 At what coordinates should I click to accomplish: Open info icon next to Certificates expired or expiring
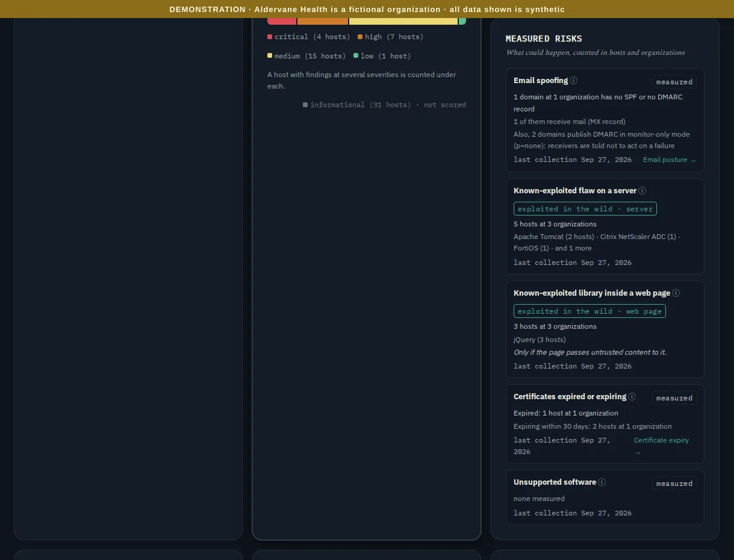pos(632,397)
